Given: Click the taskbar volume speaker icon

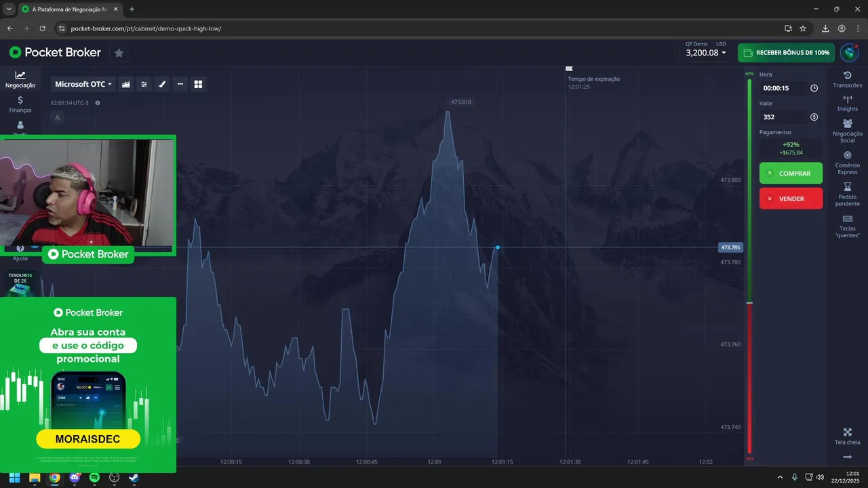Looking at the screenshot, I should [821, 477].
